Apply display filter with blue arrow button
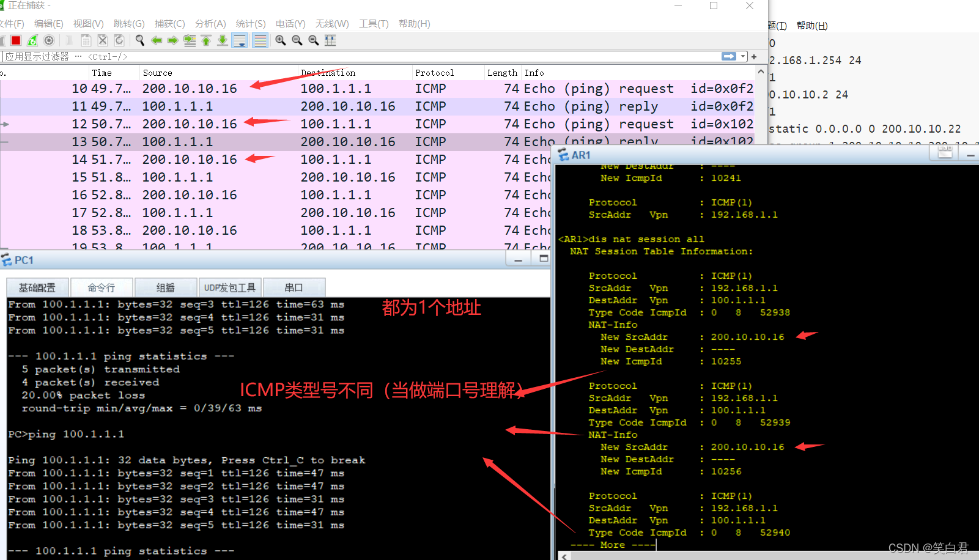 [729, 56]
